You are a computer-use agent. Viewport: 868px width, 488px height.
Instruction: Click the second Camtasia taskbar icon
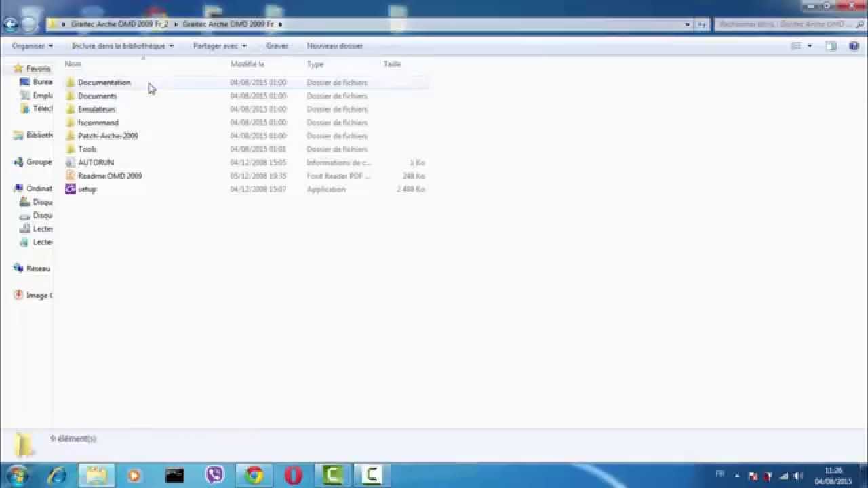coord(372,475)
